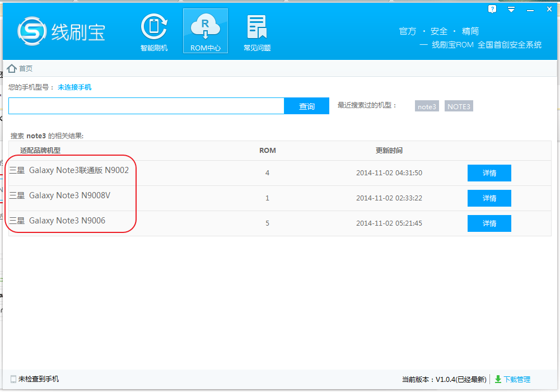Open 详情 for Galaxy Note3 N9006
This screenshot has width=560, height=392.
489,223
